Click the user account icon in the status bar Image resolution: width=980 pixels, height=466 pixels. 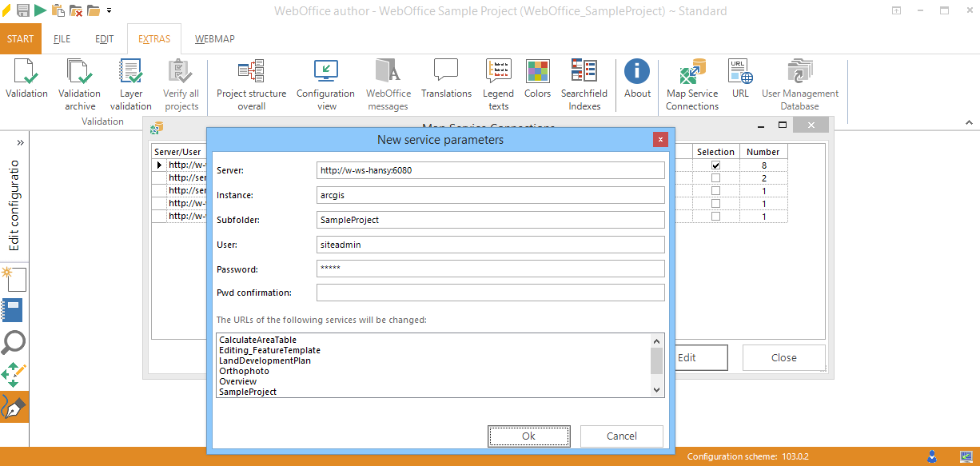(932, 456)
